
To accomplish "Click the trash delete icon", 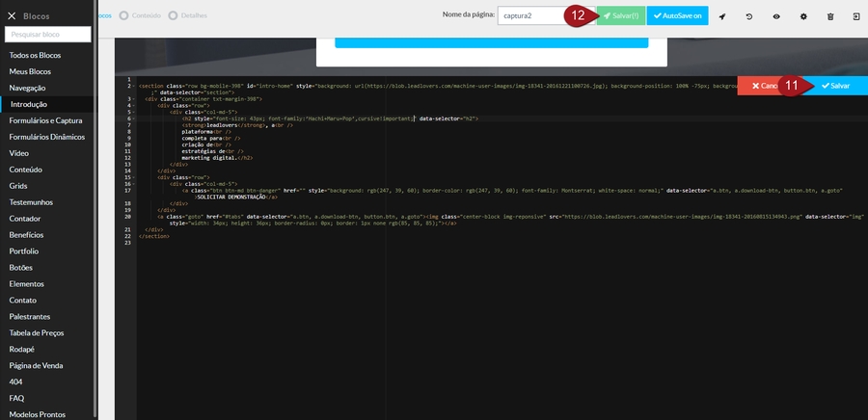I will click(x=830, y=16).
